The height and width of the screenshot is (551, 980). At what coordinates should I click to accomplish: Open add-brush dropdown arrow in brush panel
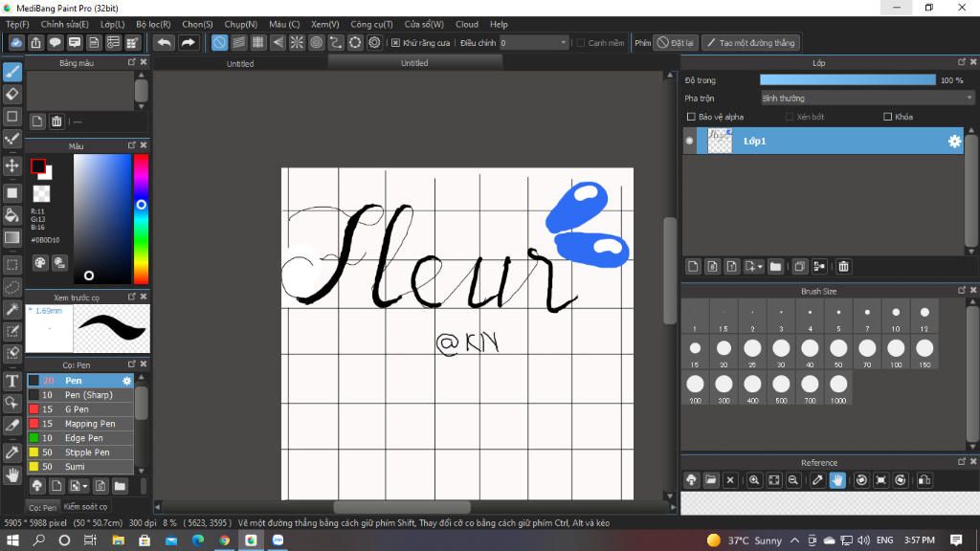pos(85,486)
